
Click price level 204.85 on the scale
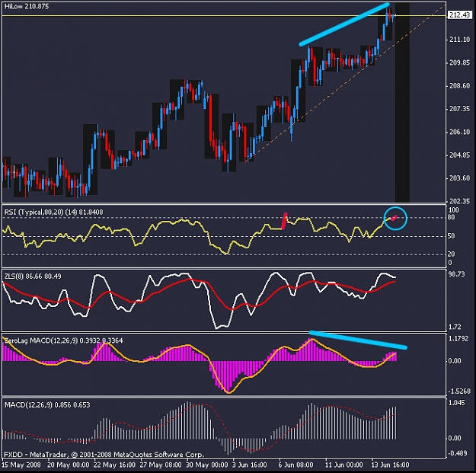coord(459,155)
